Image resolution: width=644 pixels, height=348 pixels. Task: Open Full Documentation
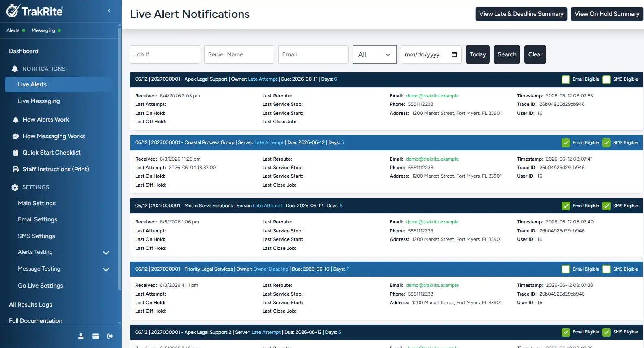(36, 321)
